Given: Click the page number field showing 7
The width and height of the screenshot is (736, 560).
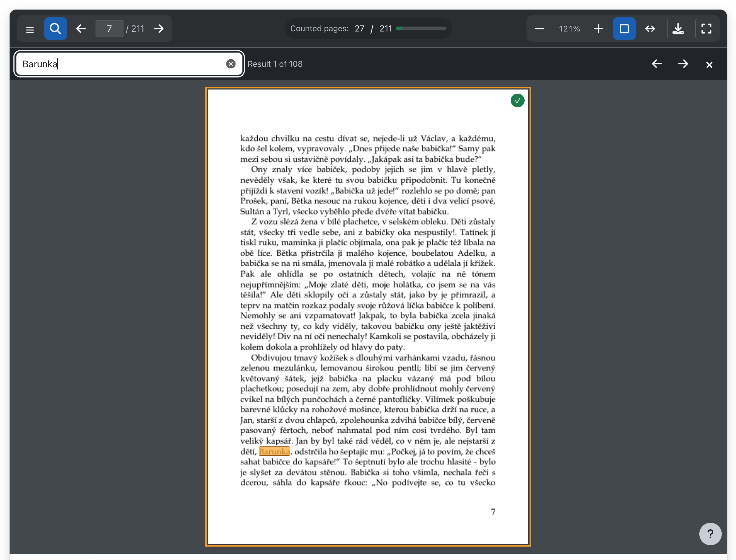Looking at the screenshot, I should [x=109, y=29].
